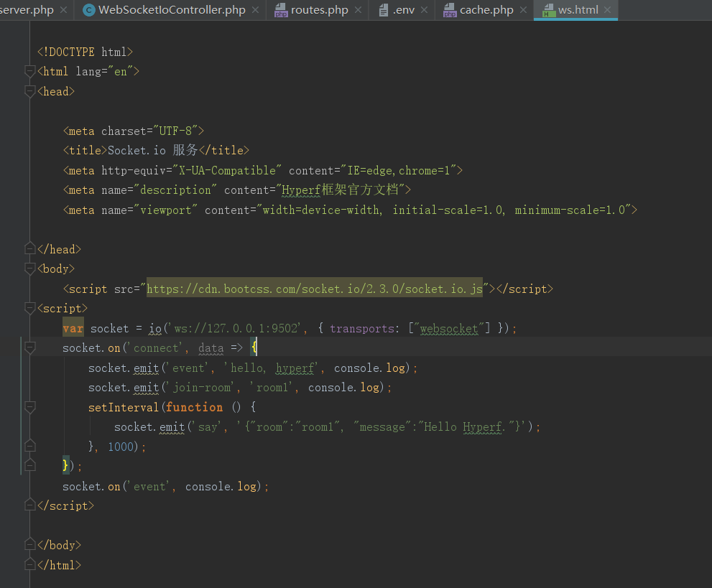Click the class icon on WebSocketIoController.php tab
This screenshot has height=588, width=712.
click(x=89, y=10)
